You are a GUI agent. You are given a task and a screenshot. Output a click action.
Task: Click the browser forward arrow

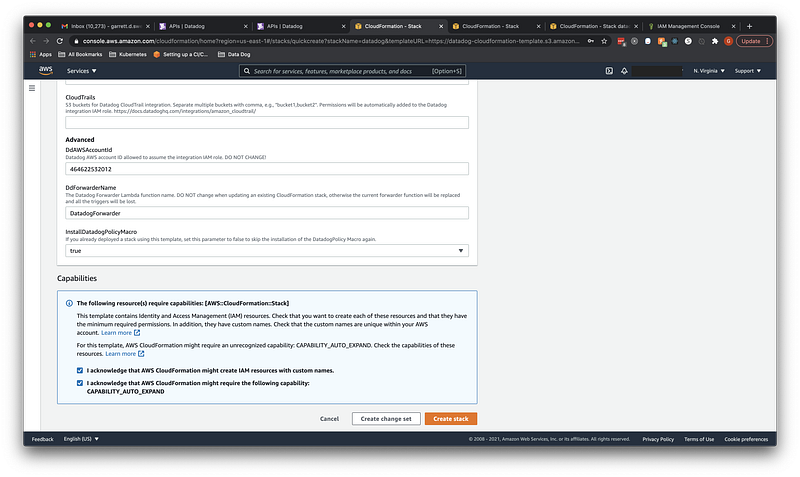(46, 41)
